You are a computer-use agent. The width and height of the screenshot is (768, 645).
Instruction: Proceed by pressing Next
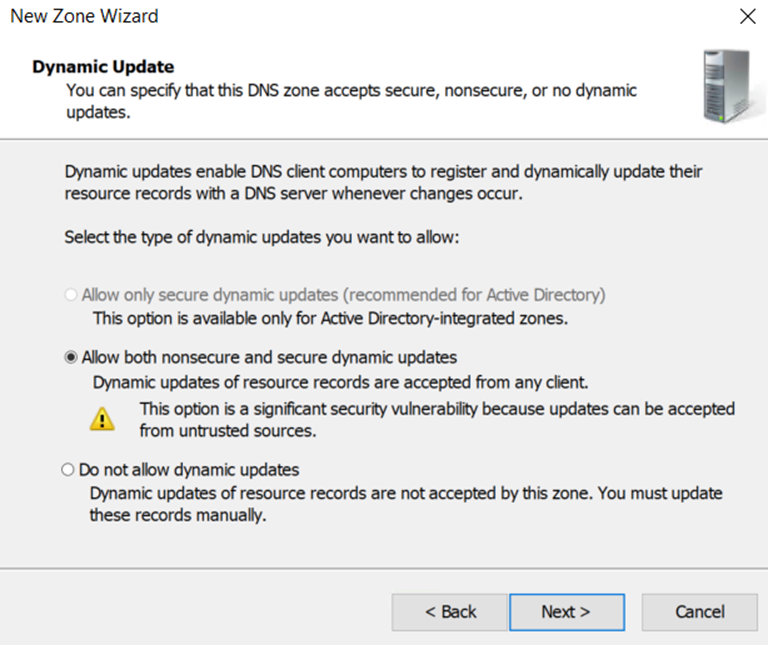click(x=566, y=612)
